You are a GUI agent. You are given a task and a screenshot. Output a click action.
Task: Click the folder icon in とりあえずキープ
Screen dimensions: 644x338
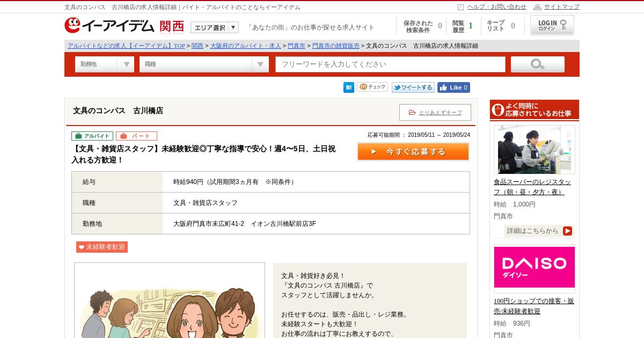tap(412, 112)
